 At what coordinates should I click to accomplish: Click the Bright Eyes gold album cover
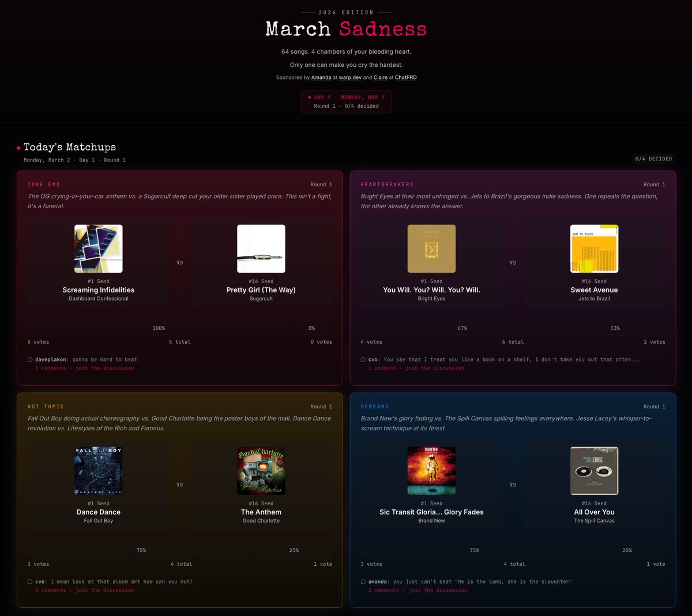431,249
